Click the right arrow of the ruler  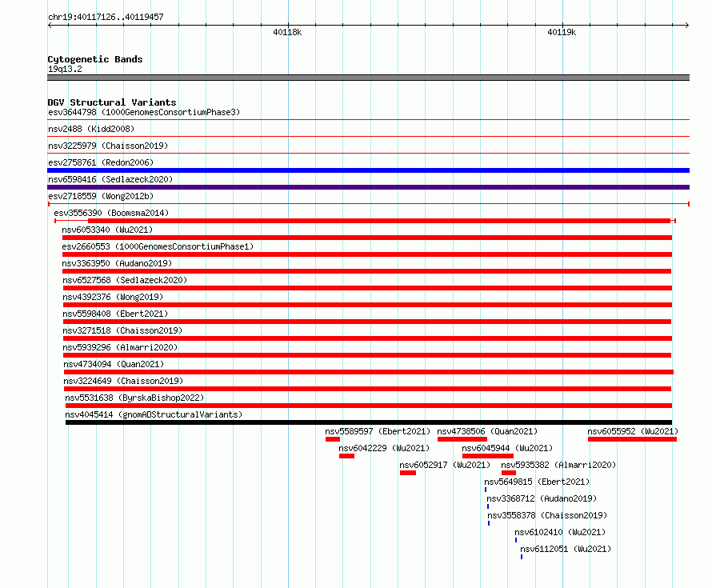pyautogui.click(x=686, y=25)
